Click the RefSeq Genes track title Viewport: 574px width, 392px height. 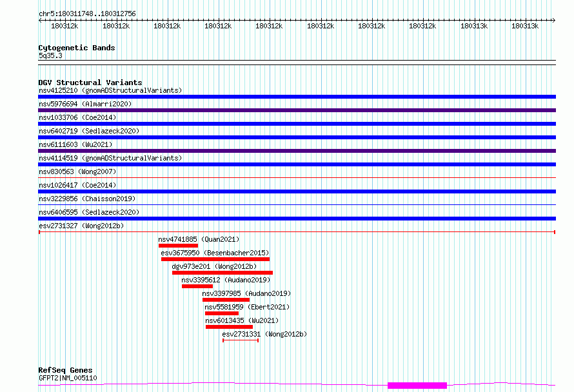point(65,371)
